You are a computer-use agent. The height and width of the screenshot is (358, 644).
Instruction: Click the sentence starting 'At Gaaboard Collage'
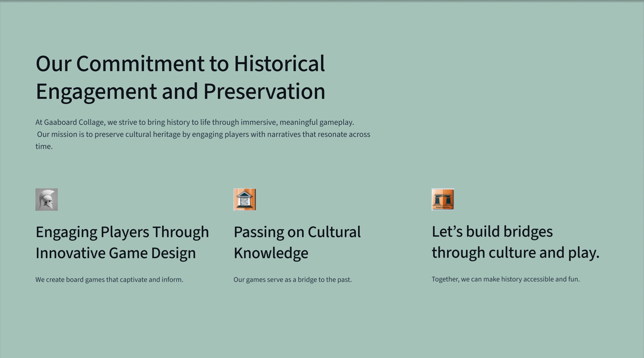pos(195,122)
